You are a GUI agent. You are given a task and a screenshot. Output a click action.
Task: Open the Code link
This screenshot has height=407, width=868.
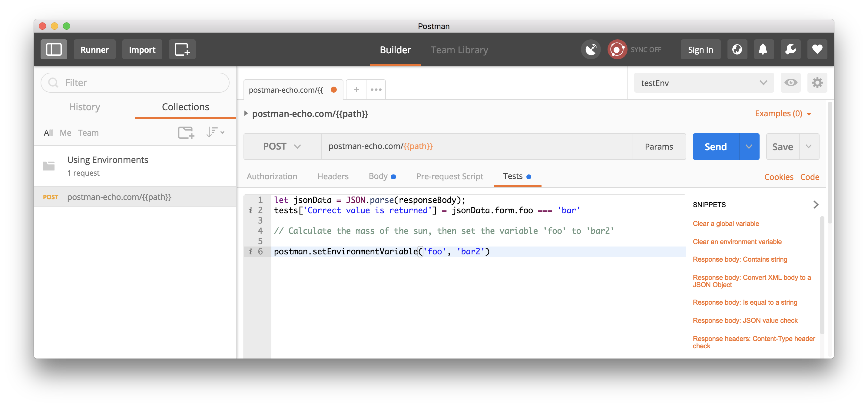[809, 177]
